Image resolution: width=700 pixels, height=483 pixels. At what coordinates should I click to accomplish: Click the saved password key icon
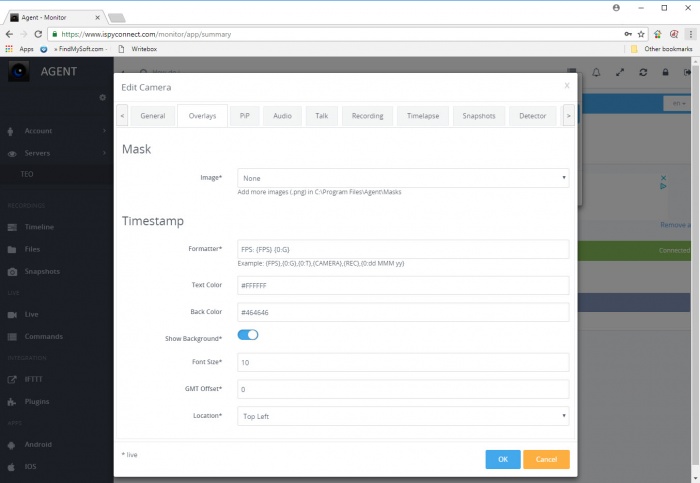[628, 34]
